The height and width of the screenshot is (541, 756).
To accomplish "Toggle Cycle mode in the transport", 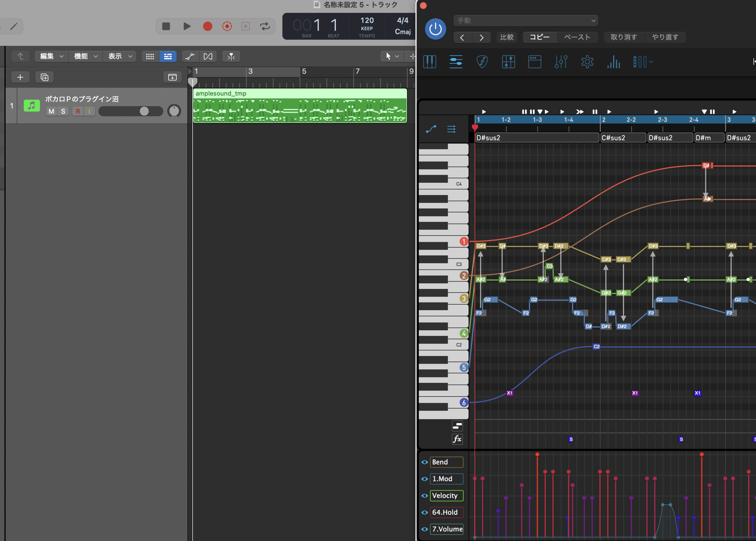I will 265,26.
